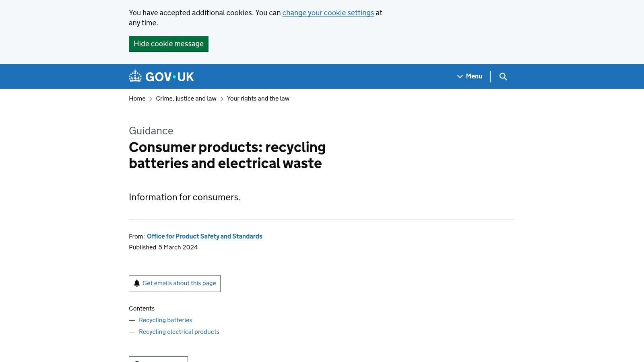The height and width of the screenshot is (362, 644).
Task: Navigate to the Home breadcrumb
Action: (137, 99)
